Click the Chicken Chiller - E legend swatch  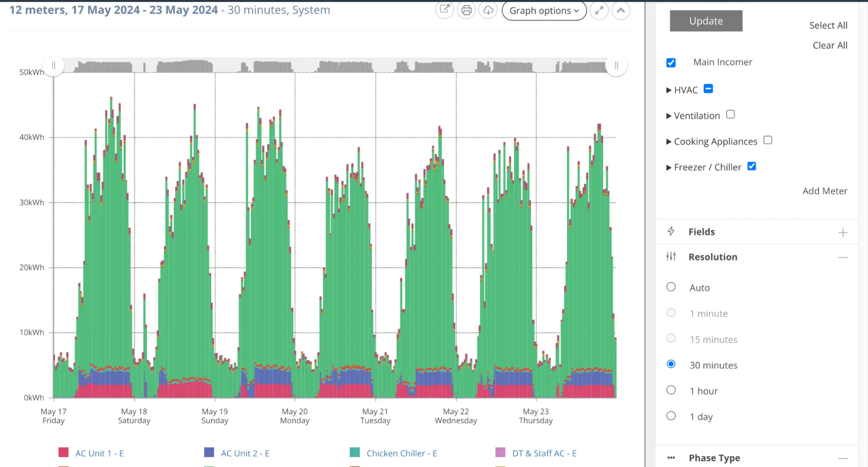click(x=355, y=453)
